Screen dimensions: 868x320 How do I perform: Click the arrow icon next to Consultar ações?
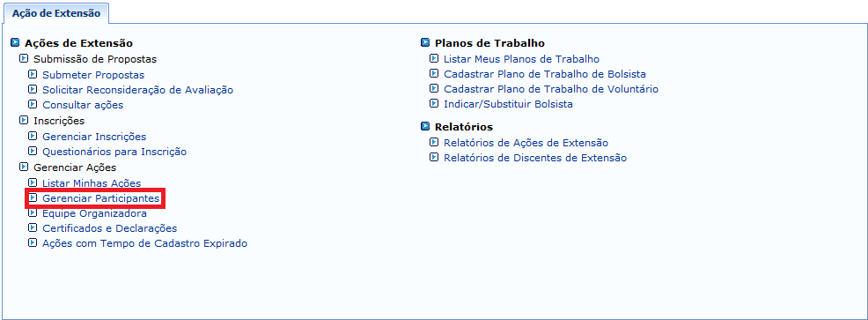point(33,104)
